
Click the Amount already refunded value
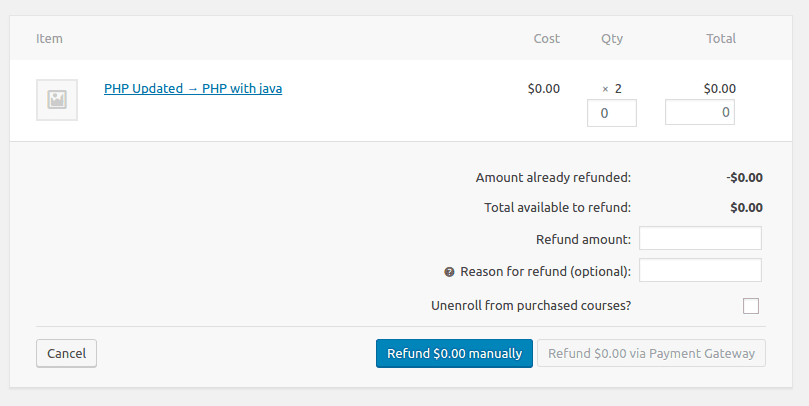[745, 177]
